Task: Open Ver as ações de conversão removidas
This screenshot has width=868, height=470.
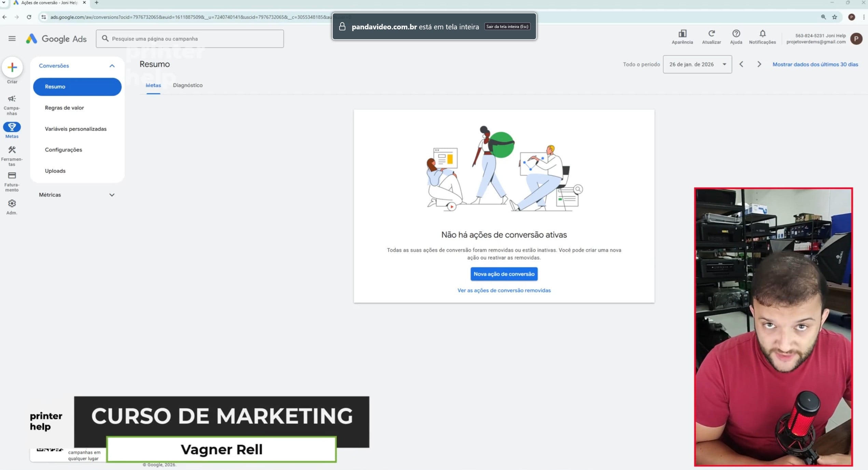Action: pyautogui.click(x=504, y=290)
